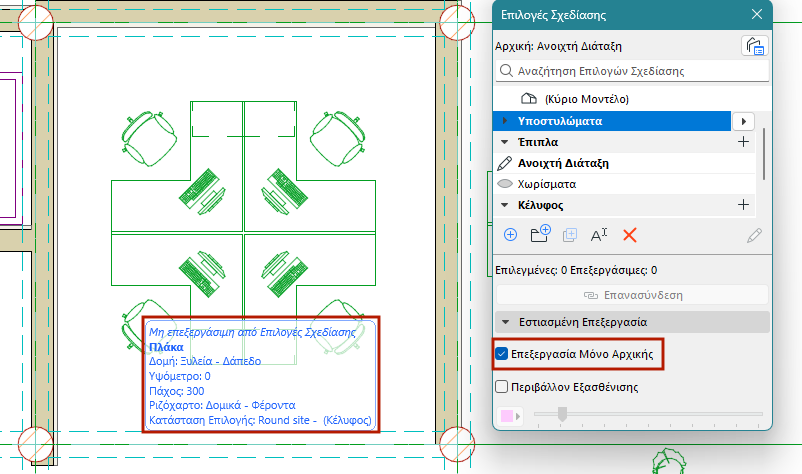Collapse the Έπιπλα design option set

pos(504,142)
